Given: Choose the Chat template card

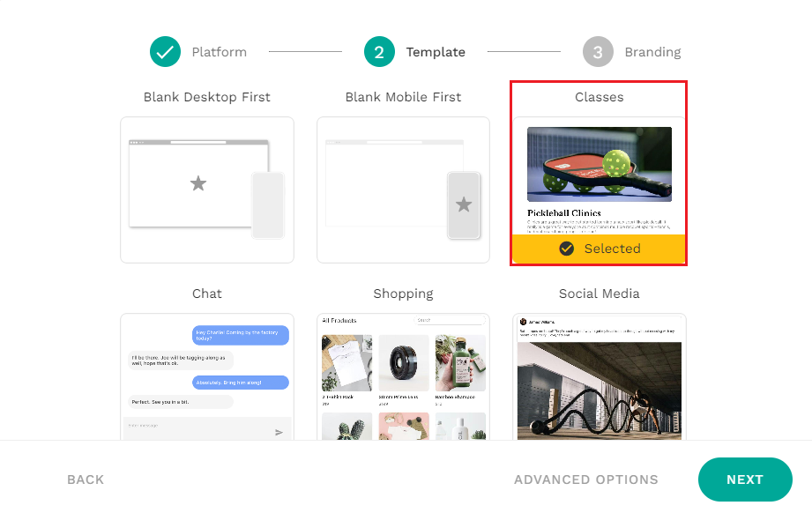Looking at the screenshot, I should [x=207, y=377].
